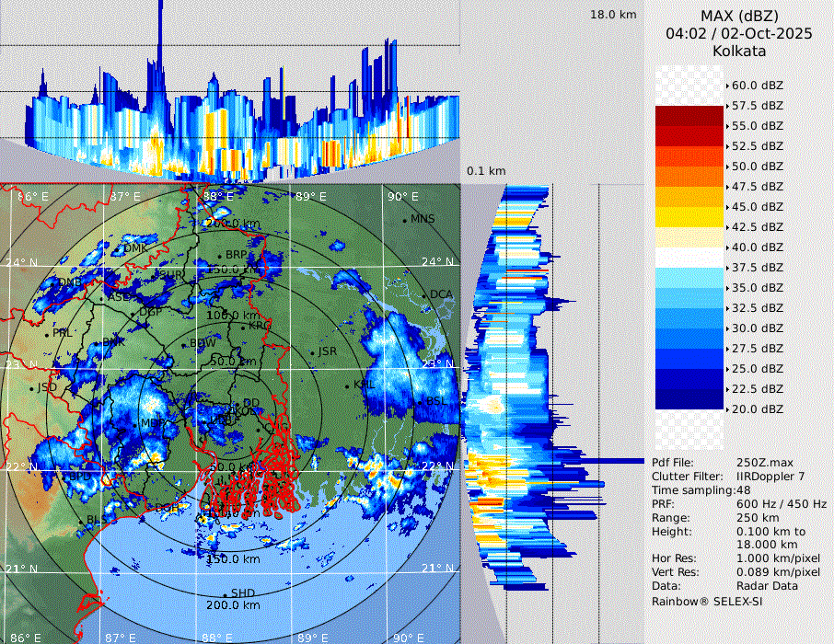Image resolution: width=834 pixels, height=644 pixels.
Task: Click the Rainbow SELEX-SI text
Action: tap(707, 601)
